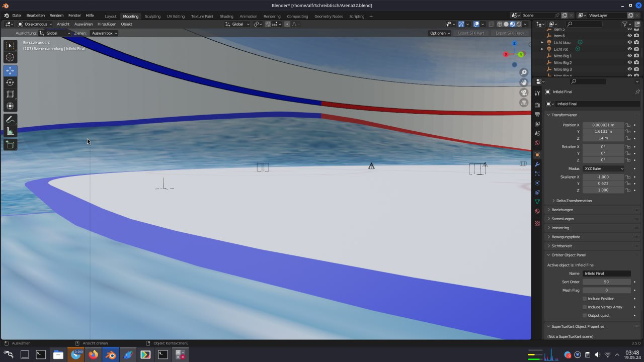The height and width of the screenshot is (362, 644).
Task: Open the Bearbeiten menu
Action: [35, 16]
